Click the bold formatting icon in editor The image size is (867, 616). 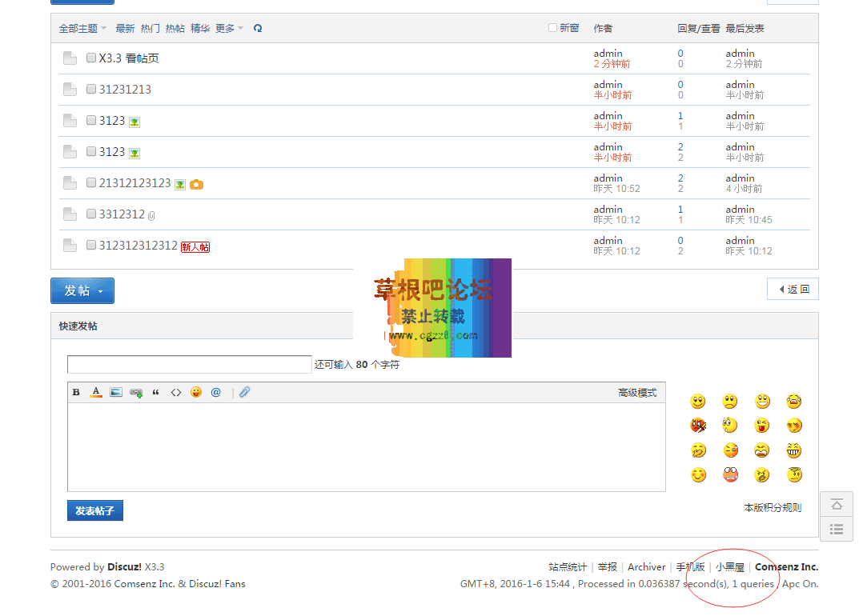pos(77,392)
